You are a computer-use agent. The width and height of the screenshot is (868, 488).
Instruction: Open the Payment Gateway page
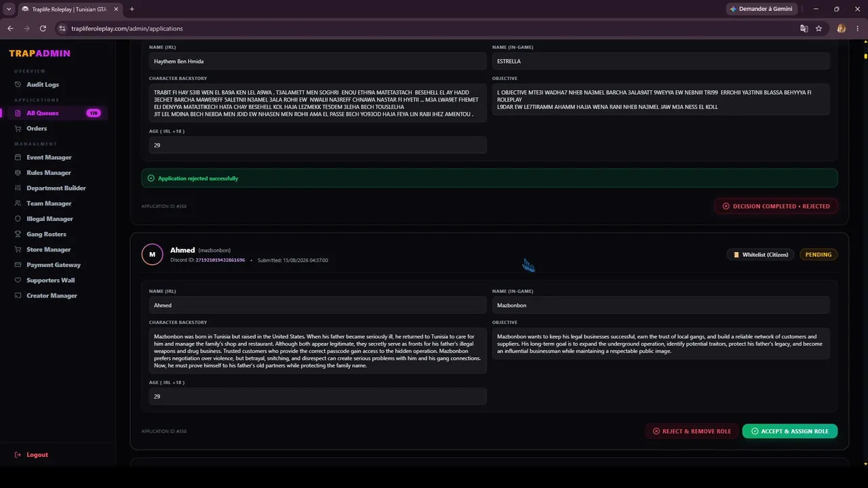(x=54, y=265)
